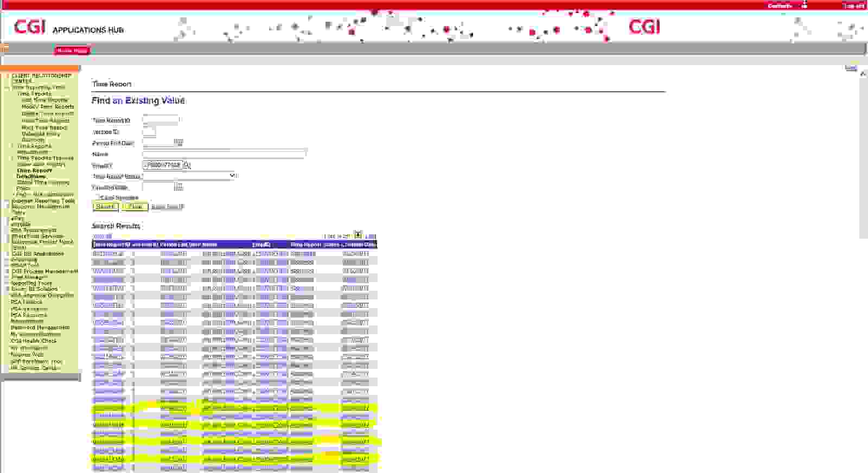Open Period End Date calendar picker

click(178, 143)
